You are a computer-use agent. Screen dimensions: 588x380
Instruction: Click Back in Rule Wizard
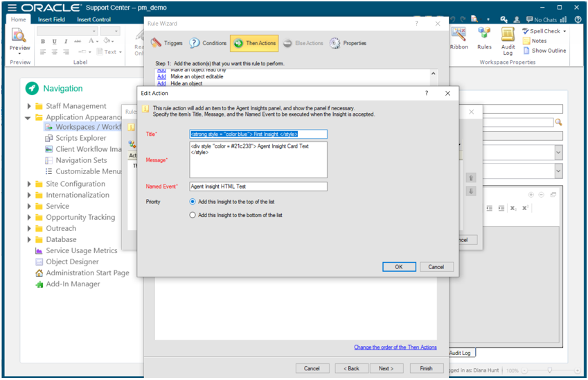click(352, 369)
